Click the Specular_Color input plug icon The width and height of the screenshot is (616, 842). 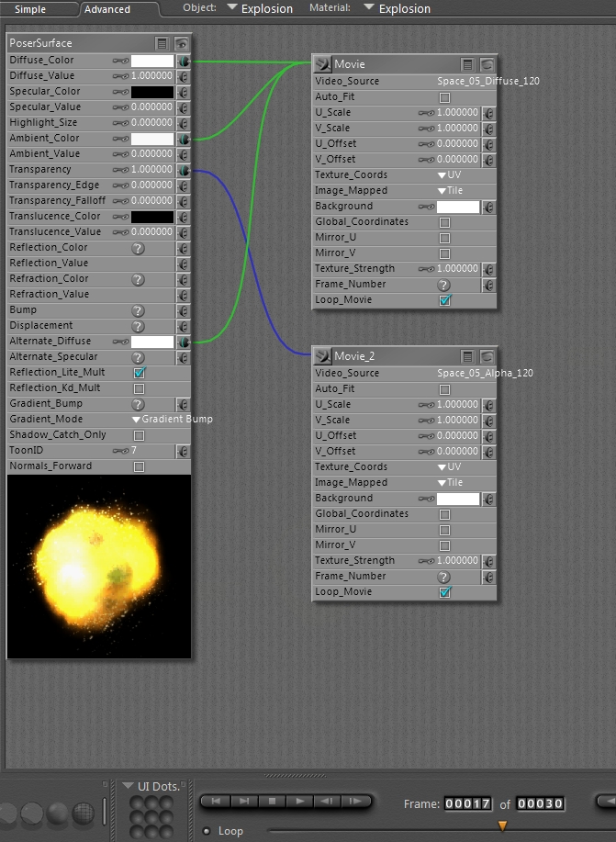[x=183, y=93]
